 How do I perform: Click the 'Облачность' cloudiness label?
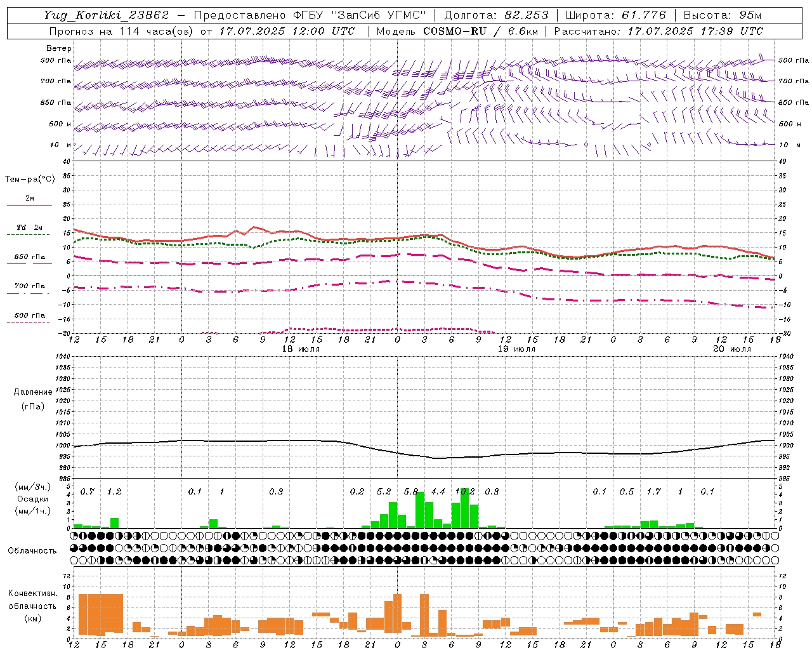32,551
